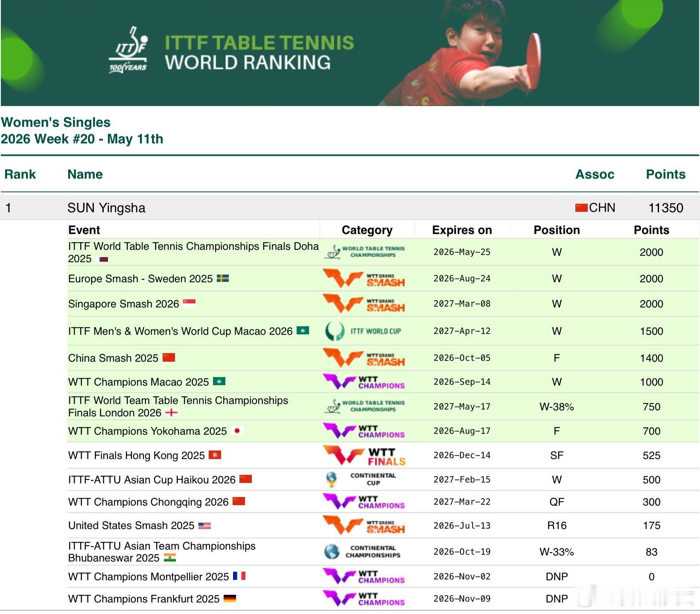Click the ITTF 100 Years logo in the banner
Screen dimensions: 700x614
tap(128, 50)
